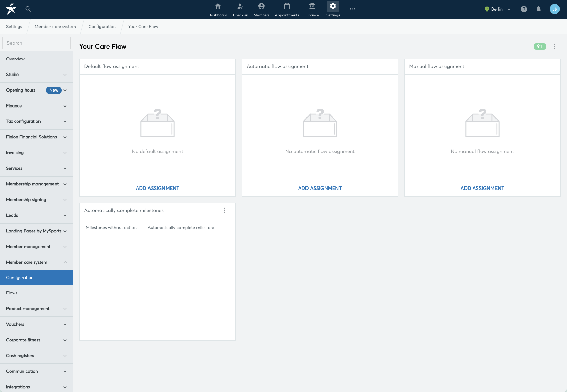The image size is (567, 392).
Task: Expand the Vouchers section
Action: [x=36, y=324]
